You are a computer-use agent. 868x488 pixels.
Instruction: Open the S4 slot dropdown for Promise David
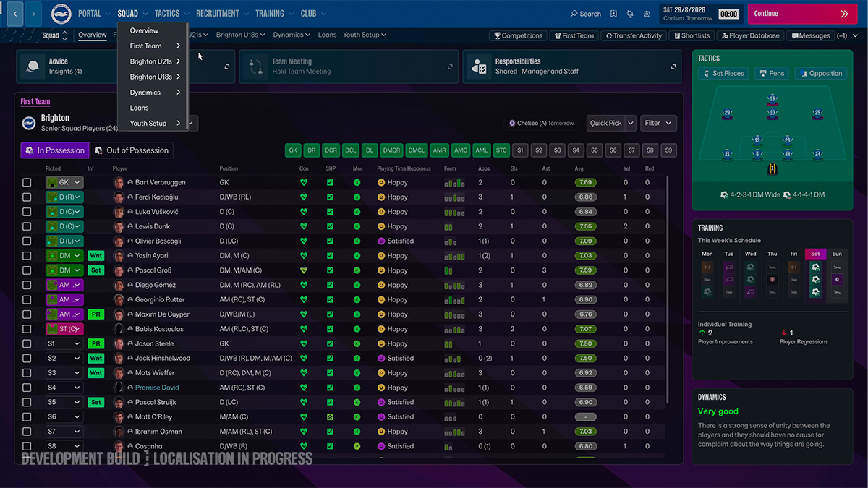[x=64, y=388]
